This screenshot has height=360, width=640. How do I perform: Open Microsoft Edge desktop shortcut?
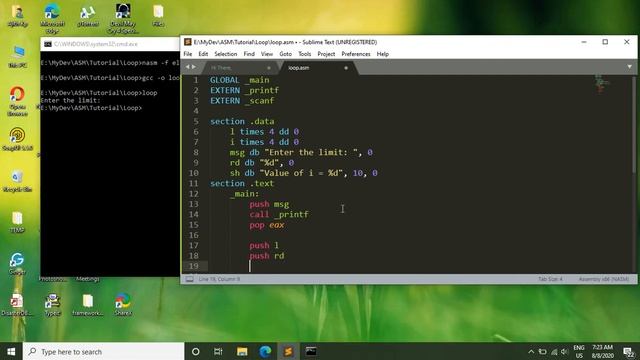(52, 18)
